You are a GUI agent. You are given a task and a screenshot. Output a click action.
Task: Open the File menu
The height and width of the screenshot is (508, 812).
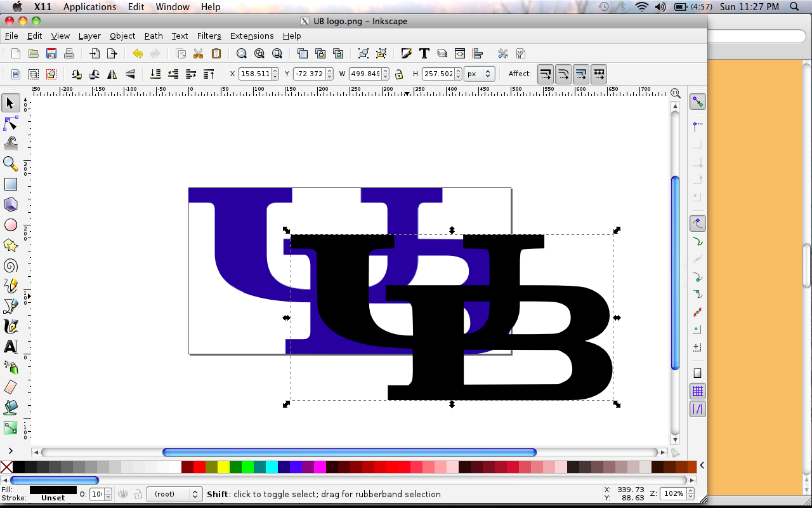point(11,36)
